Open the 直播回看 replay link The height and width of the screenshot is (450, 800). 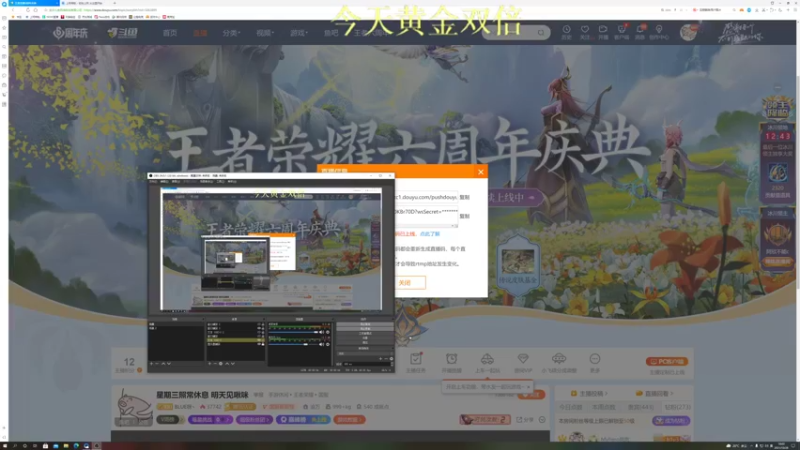pos(655,393)
